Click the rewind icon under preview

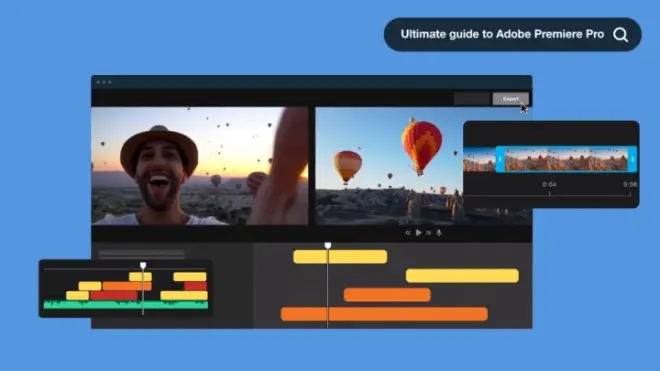coord(407,232)
